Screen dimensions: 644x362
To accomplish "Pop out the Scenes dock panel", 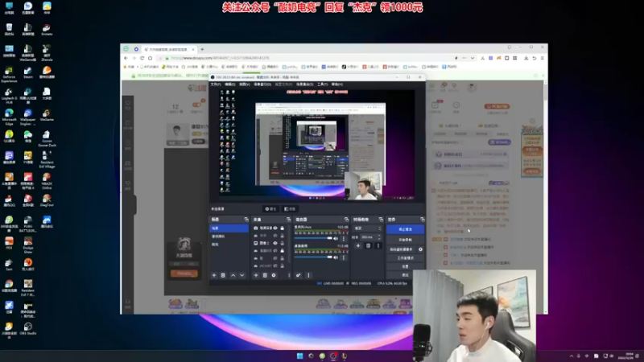I will (x=246, y=220).
